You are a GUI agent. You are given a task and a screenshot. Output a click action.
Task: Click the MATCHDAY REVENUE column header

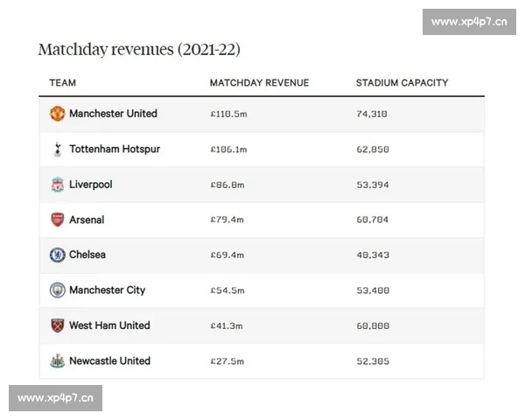[259, 83]
